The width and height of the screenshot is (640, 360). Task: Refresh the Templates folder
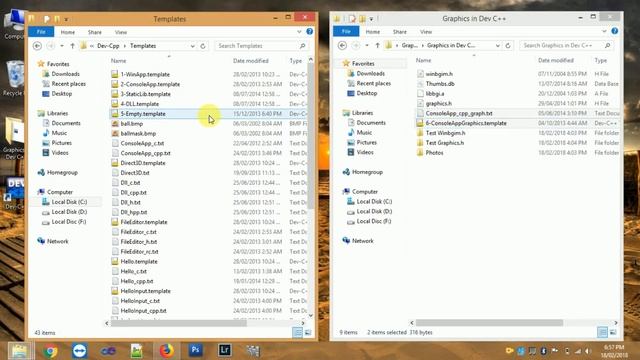click(x=203, y=46)
